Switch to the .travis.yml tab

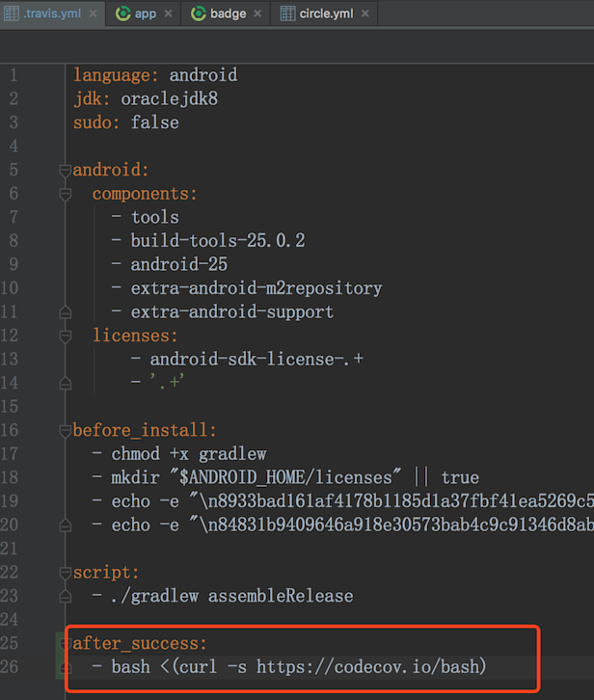pos(52,13)
